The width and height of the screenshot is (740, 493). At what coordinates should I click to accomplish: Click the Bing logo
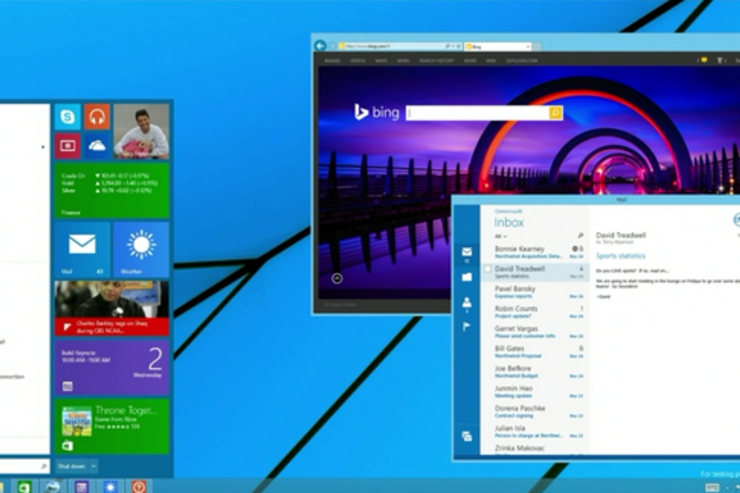377,112
